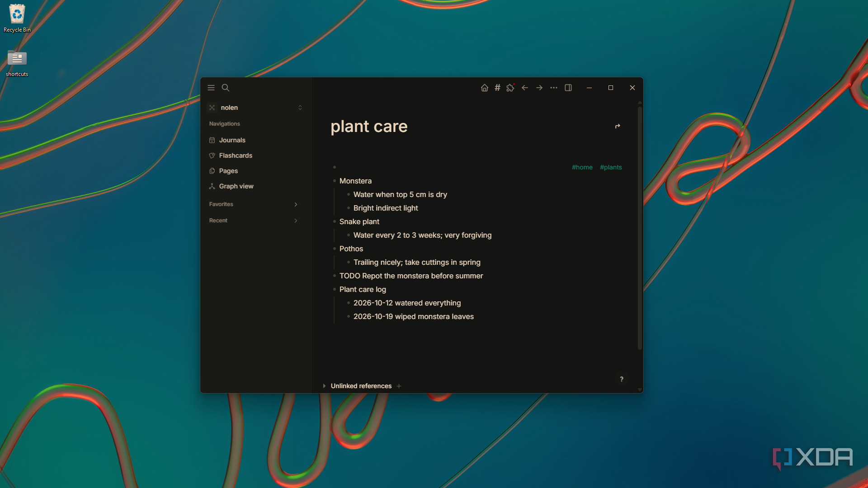Click the Monstera block
868x488 pixels.
[x=355, y=181]
